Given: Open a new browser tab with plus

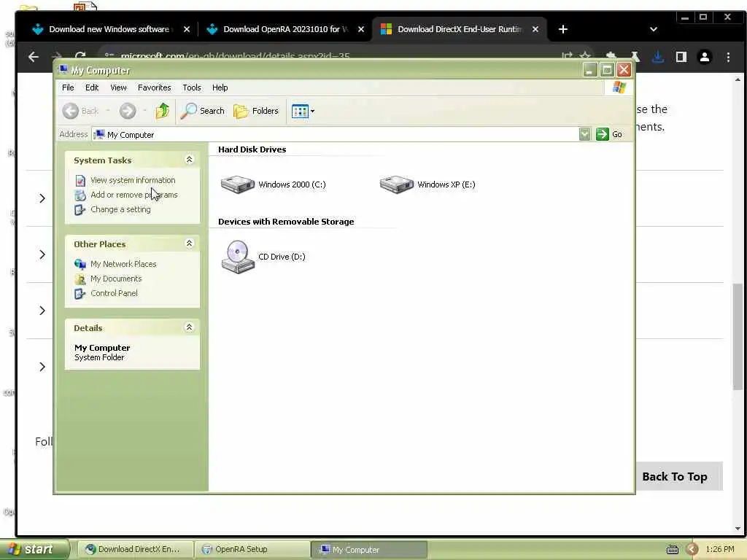Looking at the screenshot, I should tap(562, 29).
